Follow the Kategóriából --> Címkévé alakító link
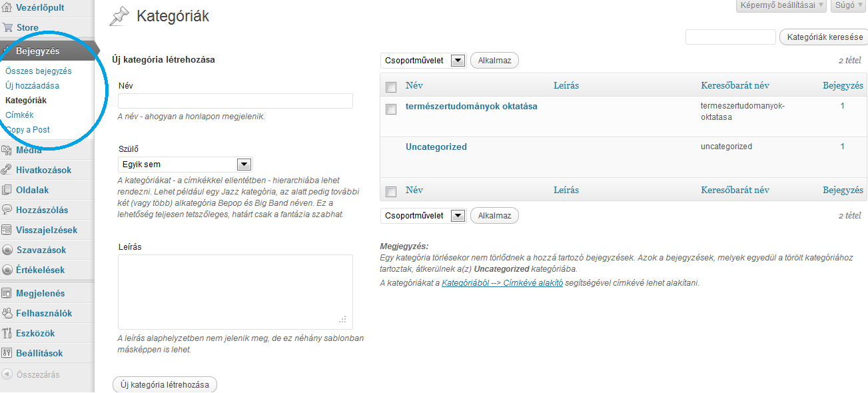 coord(502,283)
